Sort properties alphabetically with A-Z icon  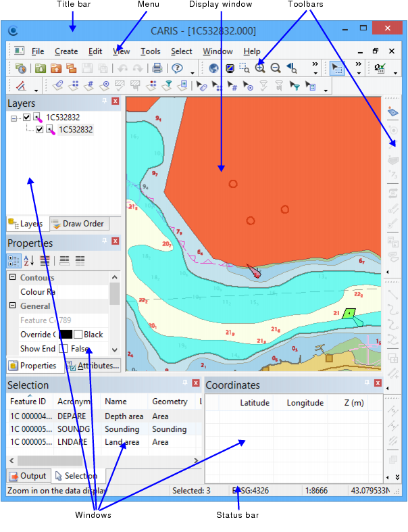[x=29, y=260]
